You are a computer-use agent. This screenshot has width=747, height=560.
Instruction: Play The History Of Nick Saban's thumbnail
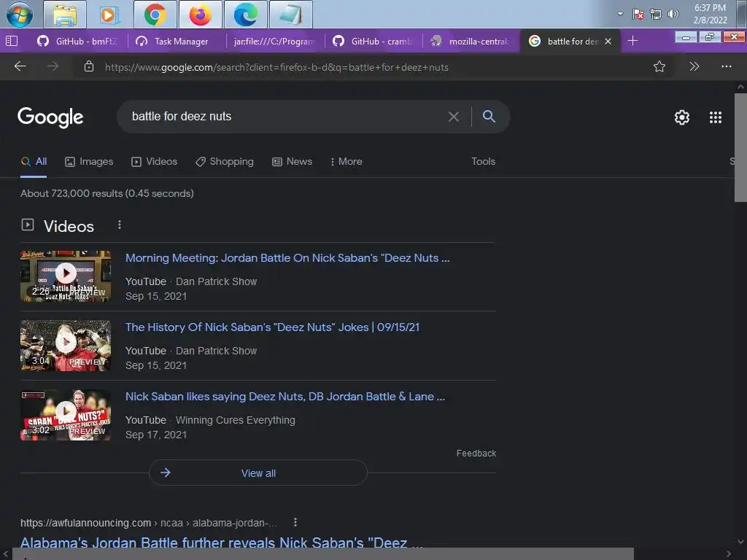(66, 345)
